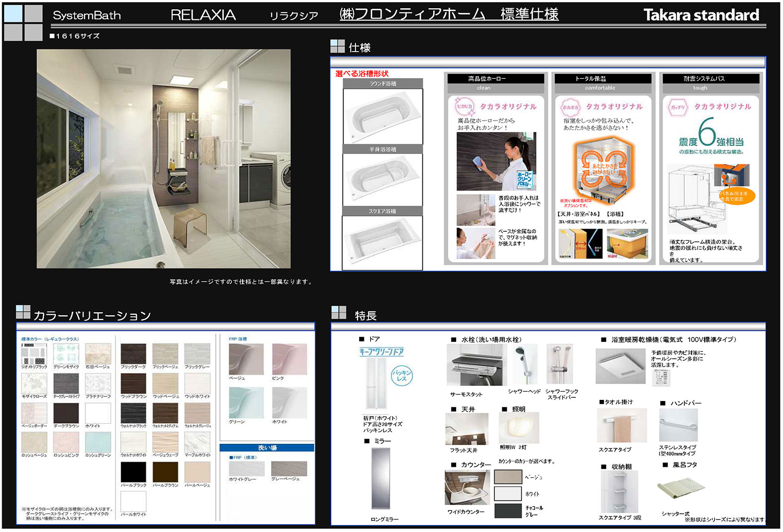Click the four-square icon beside 仕様
The height and width of the screenshot is (532, 783).
click(x=338, y=46)
